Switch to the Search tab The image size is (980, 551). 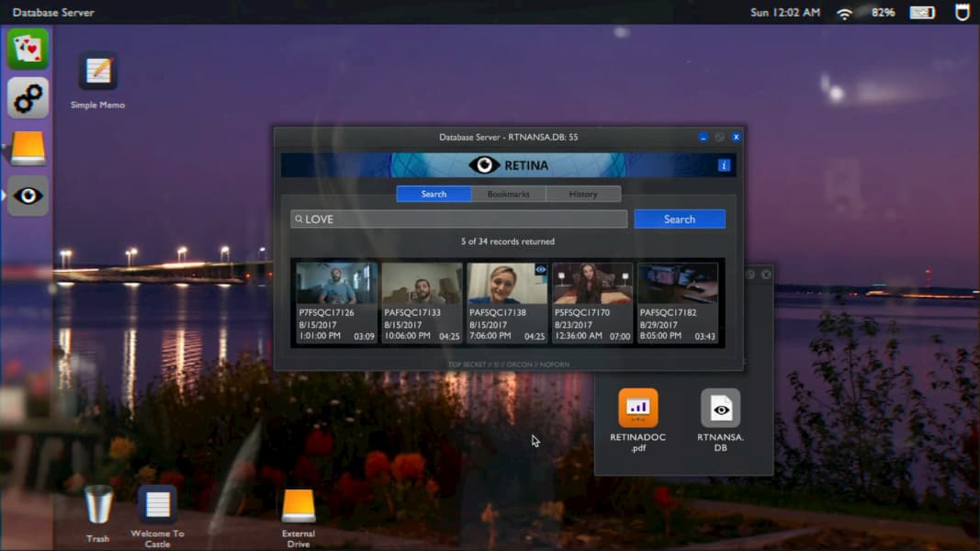(x=434, y=195)
